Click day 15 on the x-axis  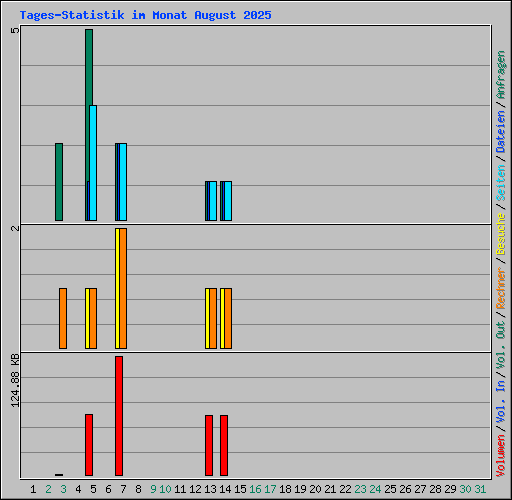point(240,489)
